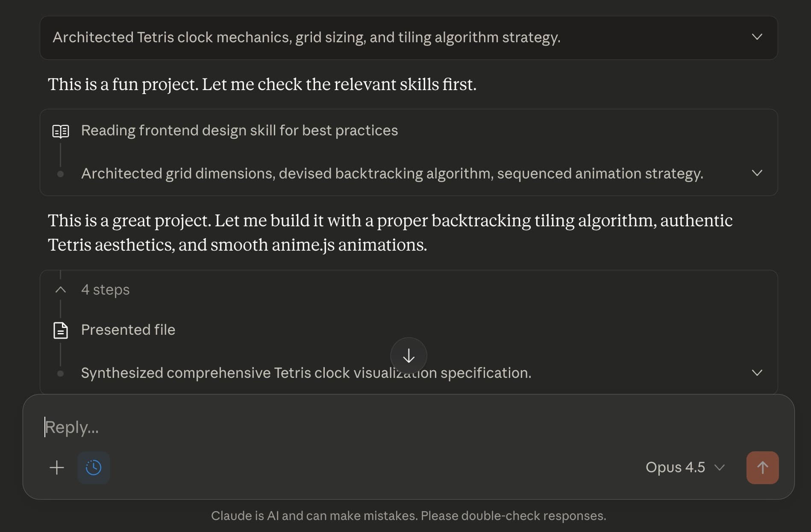Open the Presented file step
Screen dimensions: 811x532
point(128,330)
